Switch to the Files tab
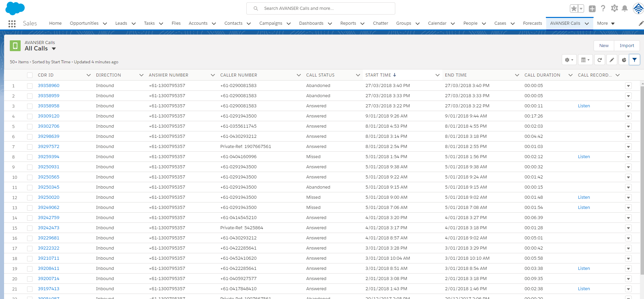644x299 pixels. [176, 23]
